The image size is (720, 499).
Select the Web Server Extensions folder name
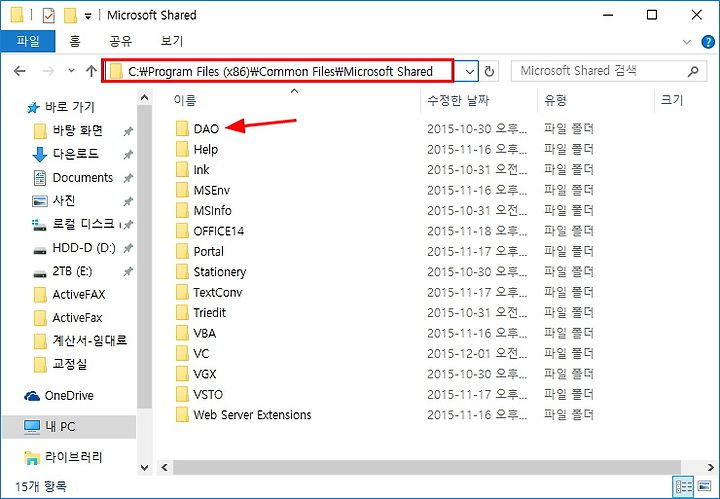coord(252,415)
